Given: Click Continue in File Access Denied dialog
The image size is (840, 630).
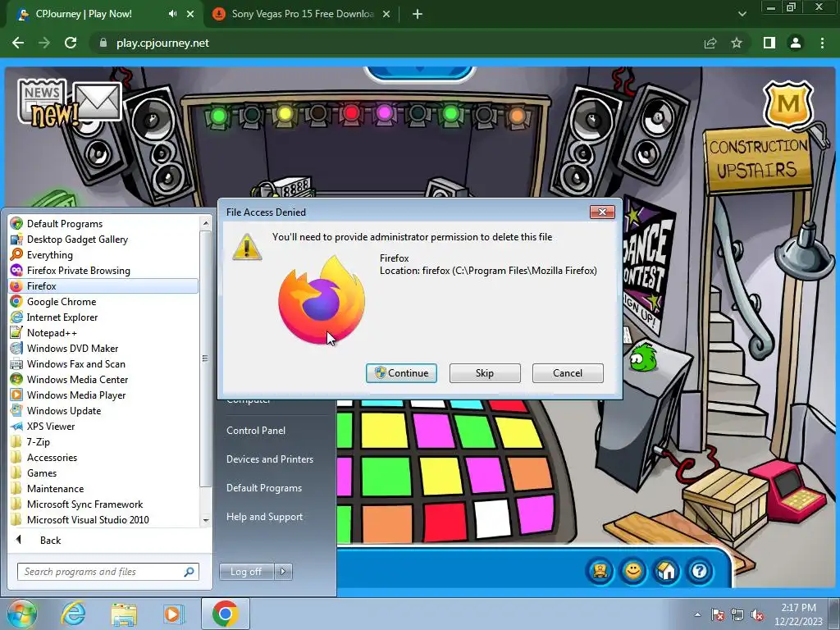Looking at the screenshot, I should (x=401, y=373).
